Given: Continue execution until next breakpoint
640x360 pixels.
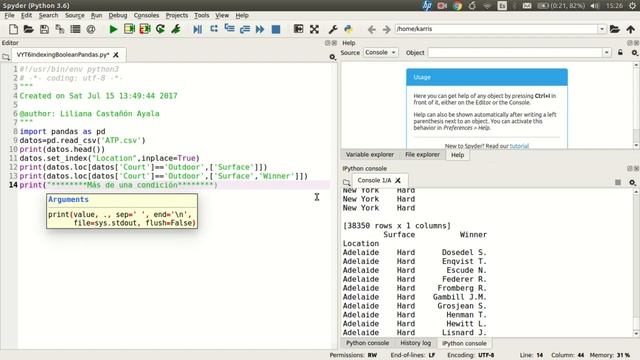Looking at the screenshot, I should (x=260, y=29).
